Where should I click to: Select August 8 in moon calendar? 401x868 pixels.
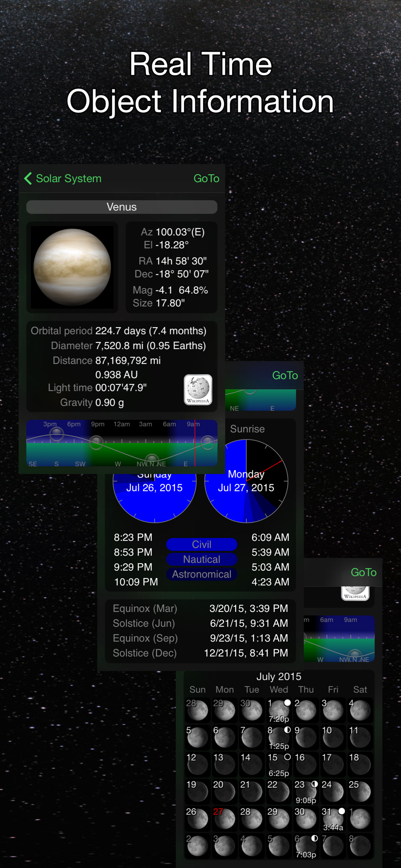(360, 846)
